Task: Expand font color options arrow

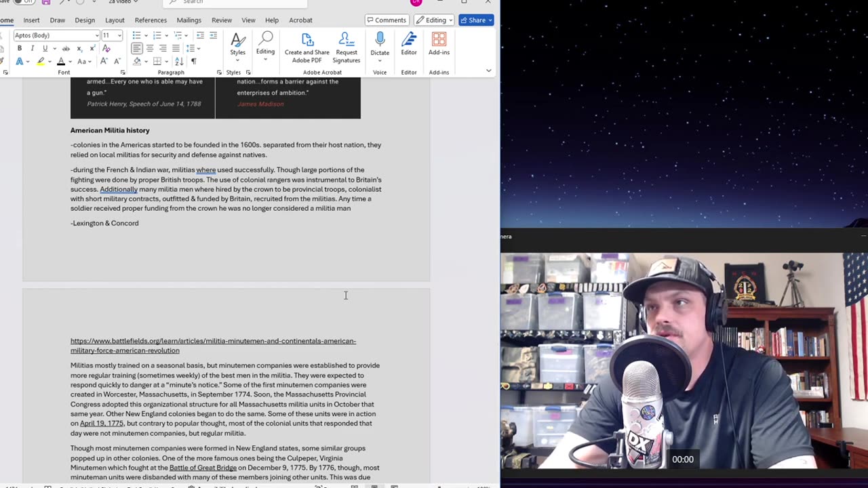Action: point(70,61)
